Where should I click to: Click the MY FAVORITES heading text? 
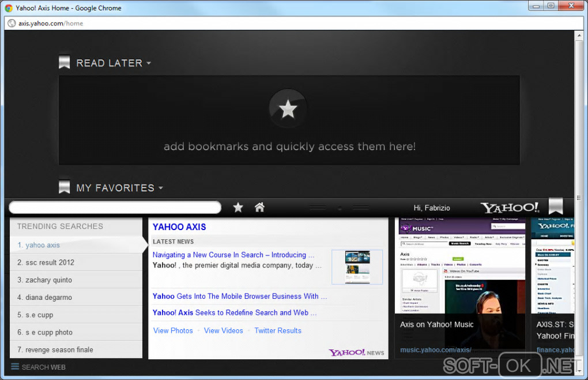(x=115, y=187)
